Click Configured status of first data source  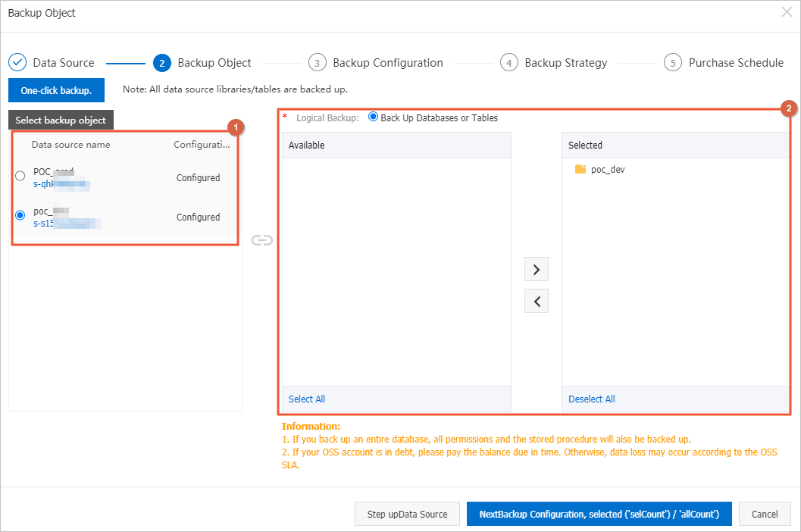coord(199,178)
